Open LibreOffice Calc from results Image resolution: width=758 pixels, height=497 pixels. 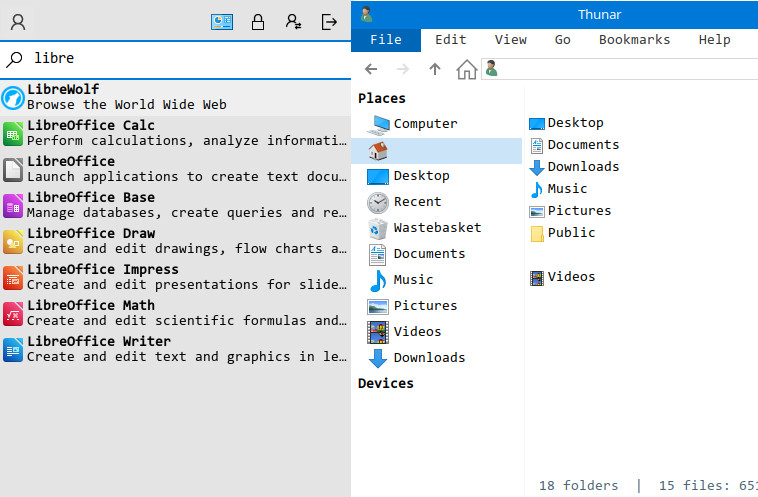(x=175, y=133)
